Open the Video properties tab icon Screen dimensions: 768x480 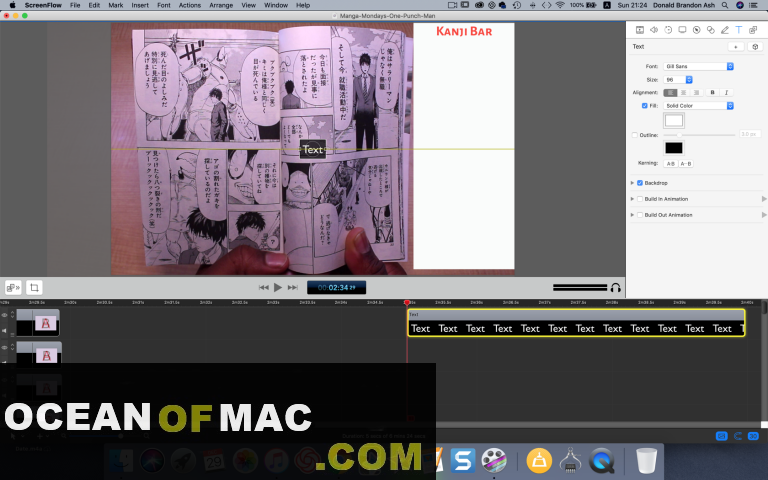(x=640, y=30)
